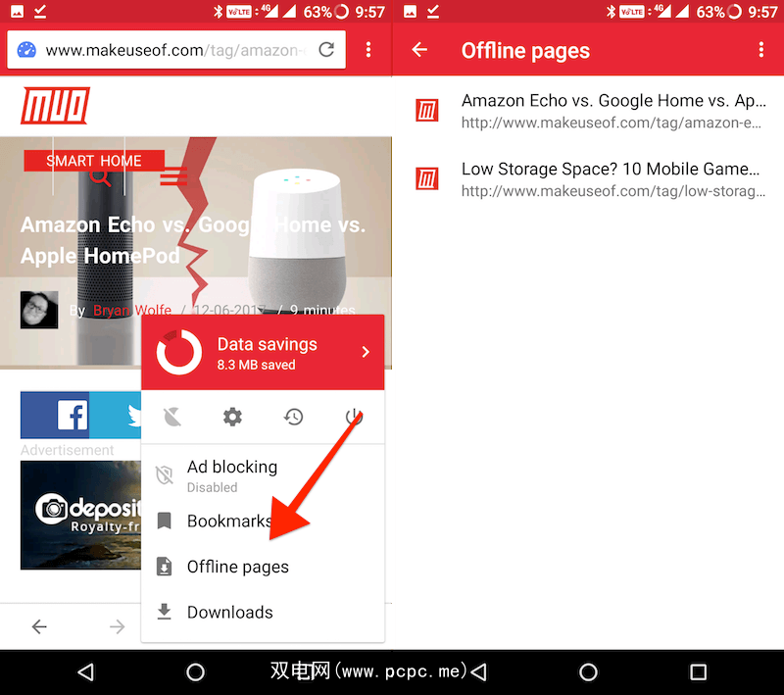Open the '8.3 MB saved' data savings text
This screenshot has height=695, width=784.
[x=256, y=365]
